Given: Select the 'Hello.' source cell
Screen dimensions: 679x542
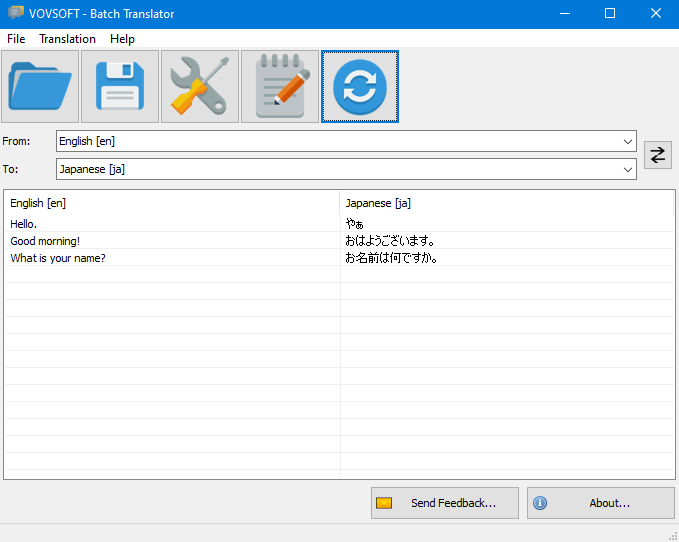Looking at the screenshot, I should click(x=172, y=224).
